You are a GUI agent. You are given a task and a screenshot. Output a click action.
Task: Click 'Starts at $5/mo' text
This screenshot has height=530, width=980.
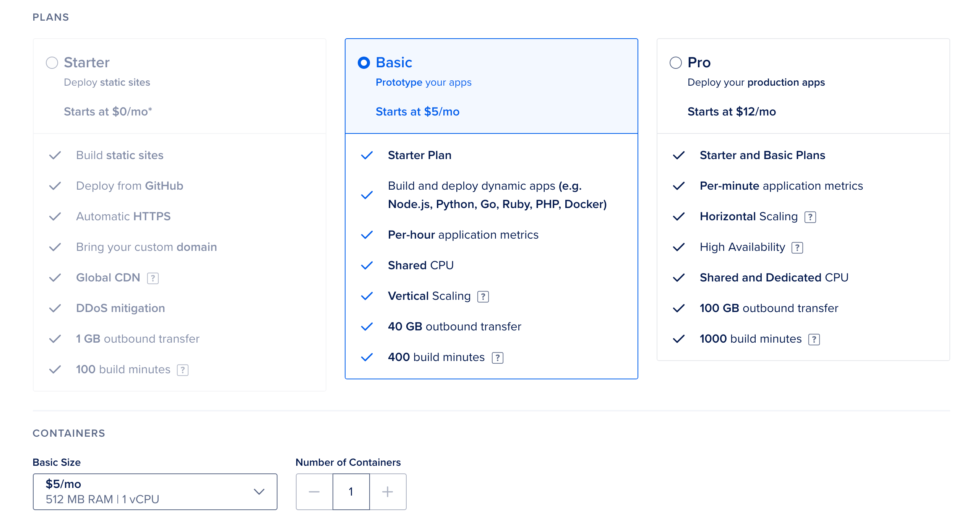tap(417, 111)
